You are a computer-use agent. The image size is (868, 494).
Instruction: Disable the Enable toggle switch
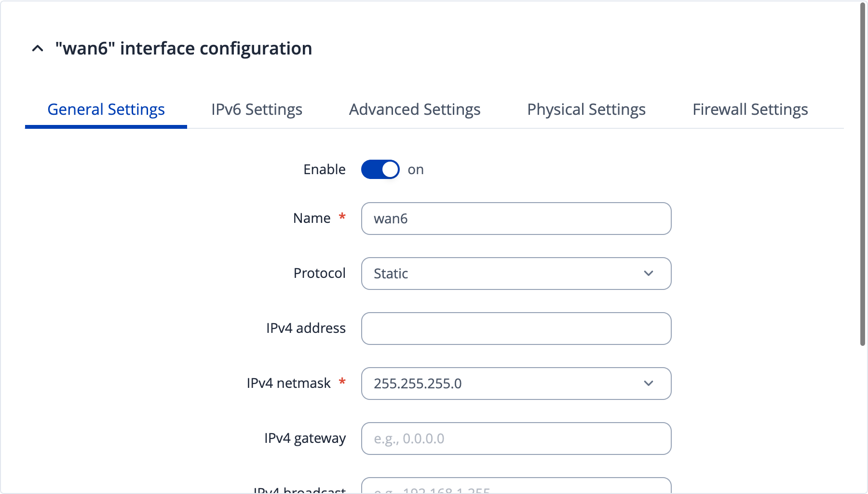click(x=380, y=169)
